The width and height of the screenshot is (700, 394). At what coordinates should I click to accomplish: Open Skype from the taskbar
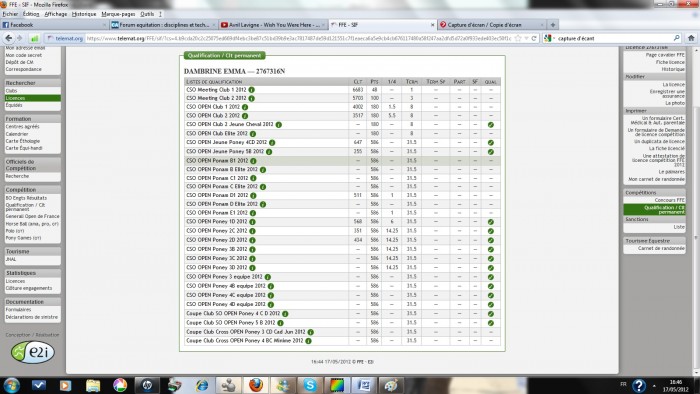[x=310, y=385]
